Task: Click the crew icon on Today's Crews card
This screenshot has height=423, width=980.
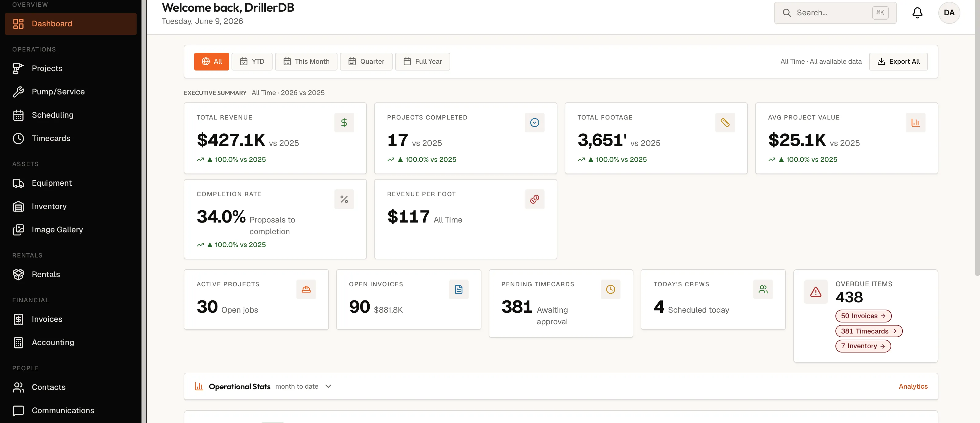Action: [x=763, y=289]
